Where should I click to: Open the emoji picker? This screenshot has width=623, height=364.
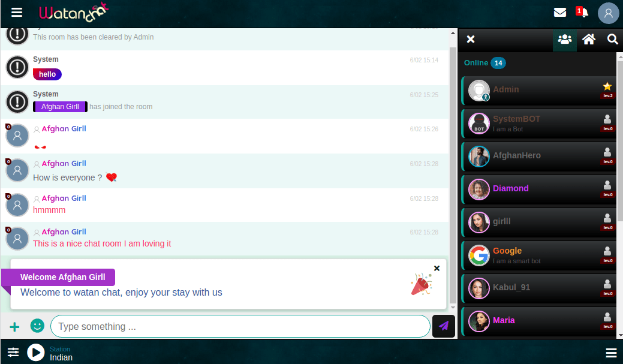click(x=37, y=326)
